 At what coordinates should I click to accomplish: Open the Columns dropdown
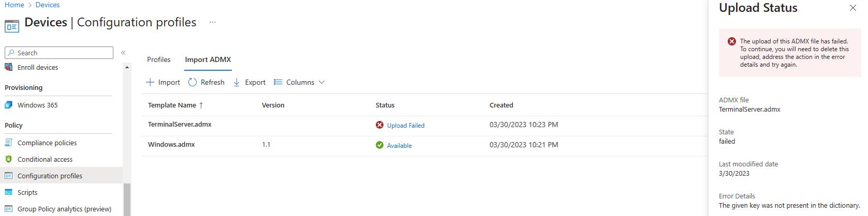click(300, 82)
